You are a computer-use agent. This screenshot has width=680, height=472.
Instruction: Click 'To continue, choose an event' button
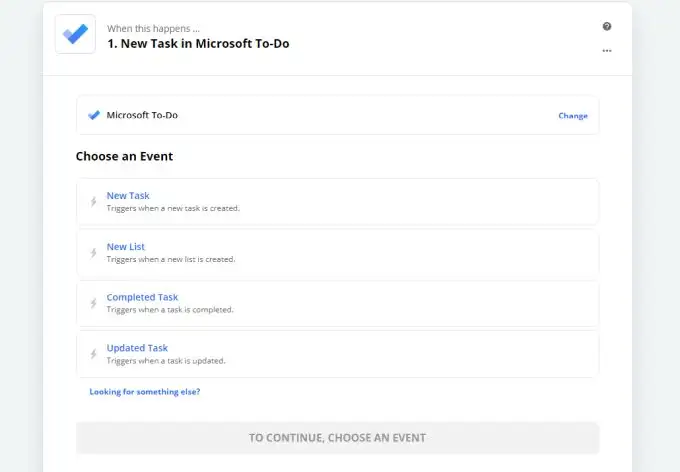coord(337,438)
